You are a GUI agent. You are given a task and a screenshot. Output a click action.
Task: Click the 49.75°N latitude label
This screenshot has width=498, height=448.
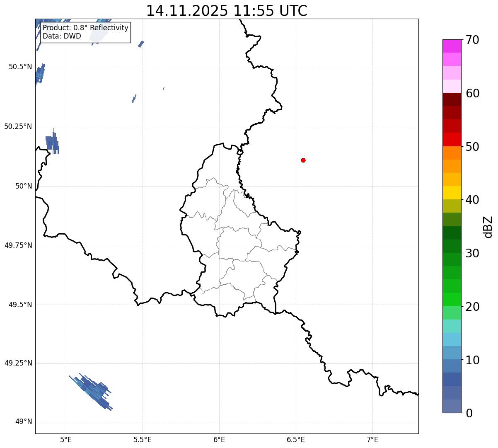(18, 245)
